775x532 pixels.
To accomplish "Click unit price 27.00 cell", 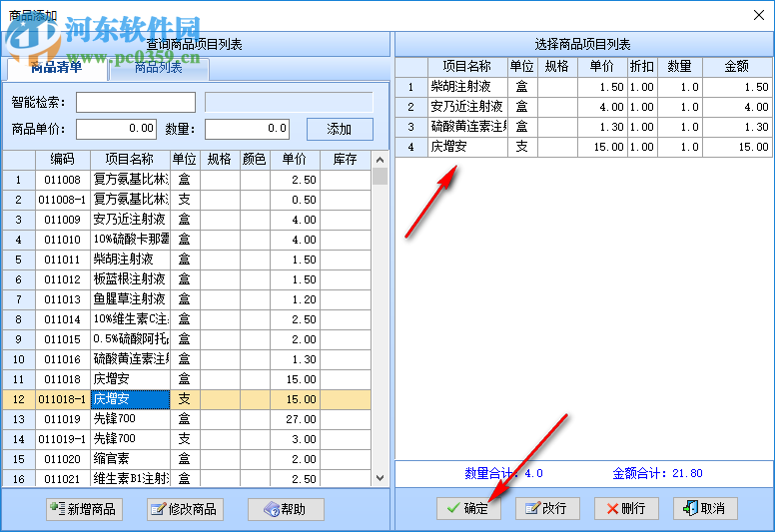I will [295, 419].
